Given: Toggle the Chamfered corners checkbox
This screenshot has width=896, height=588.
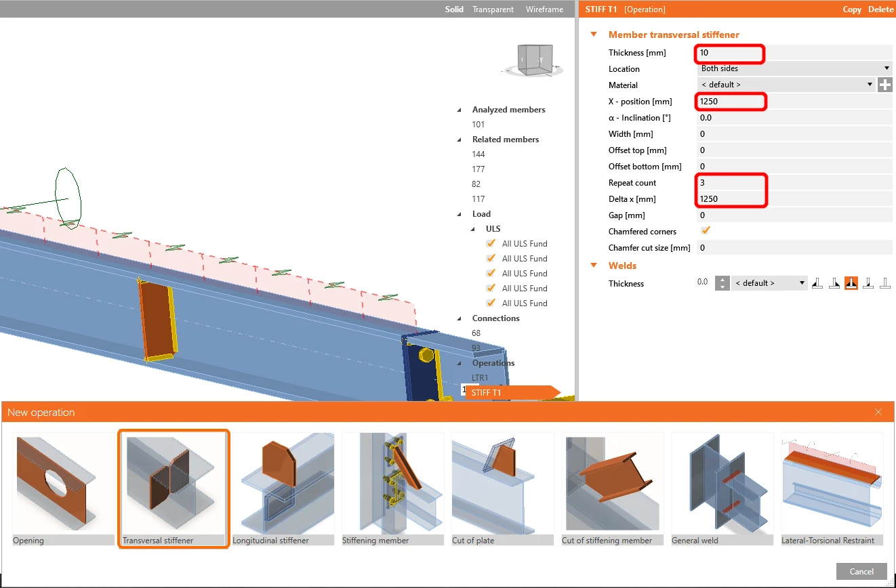Looking at the screenshot, I should [x=706, y=230].
